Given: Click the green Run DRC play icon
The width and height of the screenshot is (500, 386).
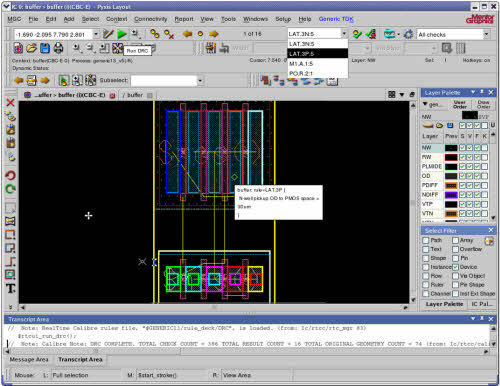Looking at the screenshot, I should pos(122,34).
